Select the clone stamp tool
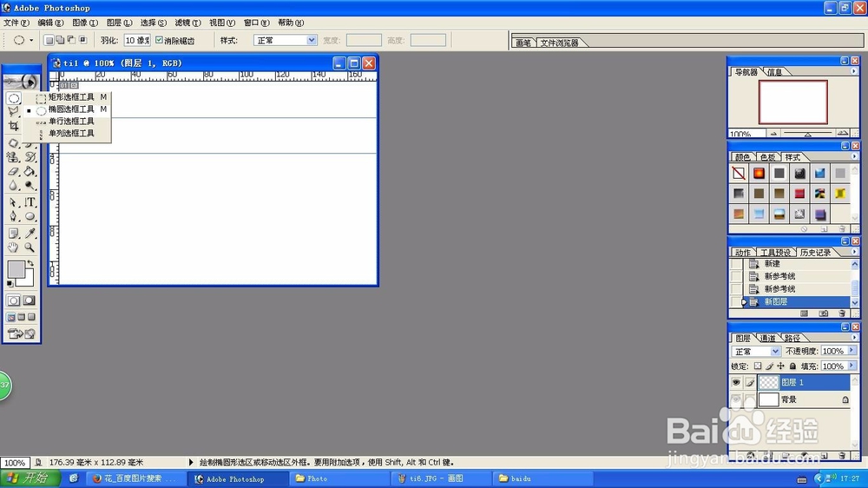Screen dimensions: 868x488 pyautogui.click(x=13, y=157)
